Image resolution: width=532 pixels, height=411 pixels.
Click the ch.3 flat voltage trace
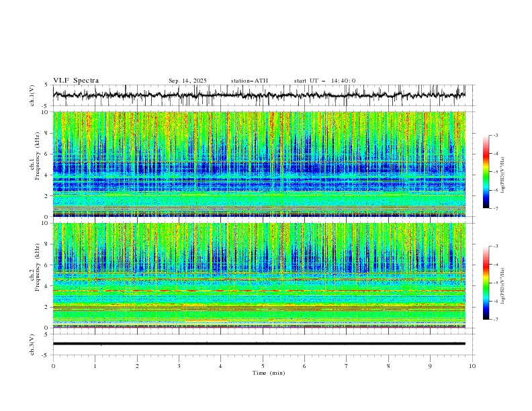click(259, 344)
